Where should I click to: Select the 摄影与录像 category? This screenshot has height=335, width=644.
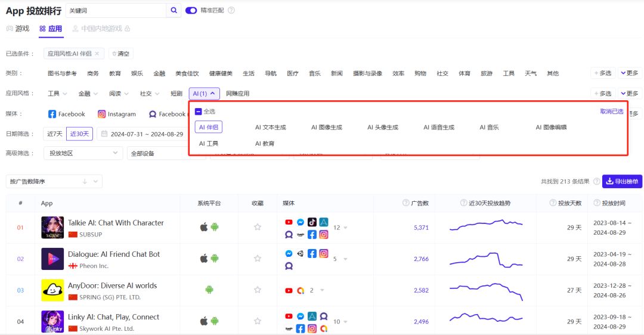(x=367, y=73)
